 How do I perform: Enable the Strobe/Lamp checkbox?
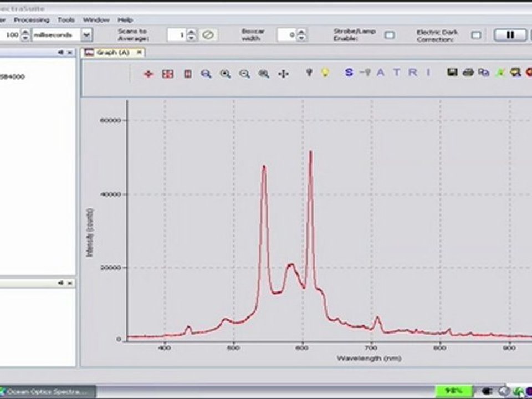click(x=390, y=35)
